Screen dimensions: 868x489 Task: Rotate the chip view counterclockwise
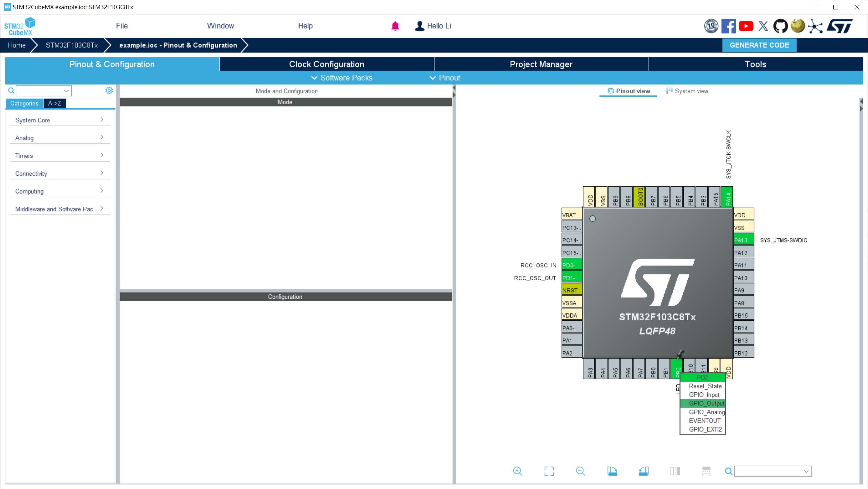643,471
